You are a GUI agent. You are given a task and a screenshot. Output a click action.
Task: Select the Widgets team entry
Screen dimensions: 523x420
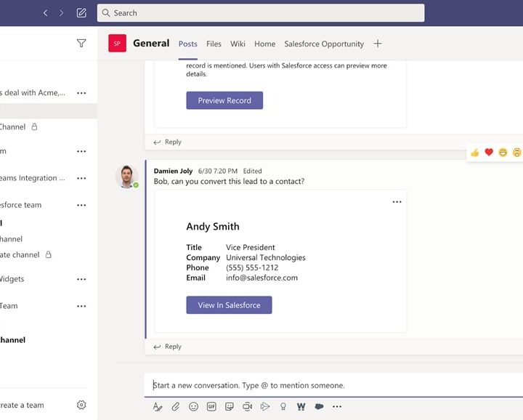coord(12,279)
